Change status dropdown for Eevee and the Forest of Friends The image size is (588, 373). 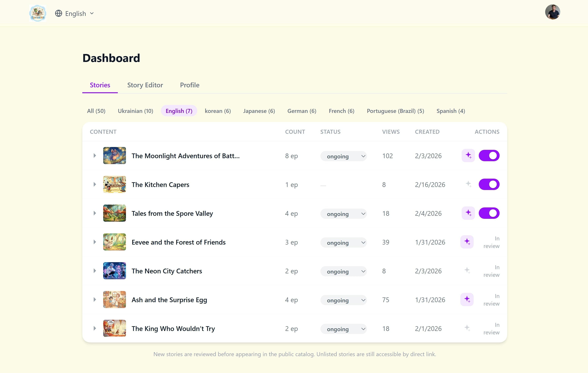pyautogui.click(x=343, y=242)
